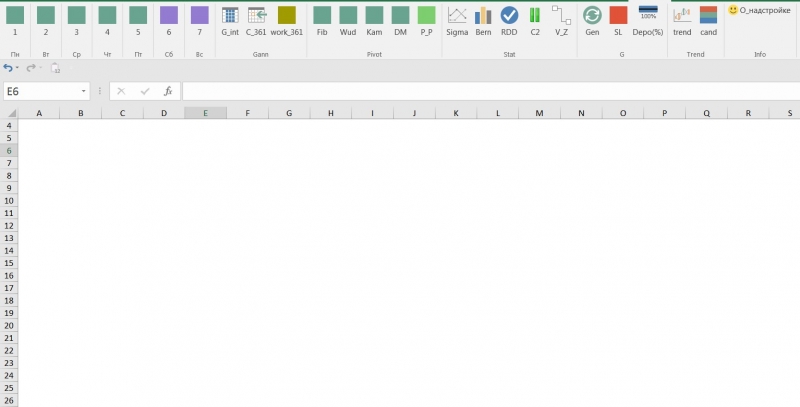The height and width of the screenshot is (407, 800).
Task: Undo the last action
Action: point(8,68)
